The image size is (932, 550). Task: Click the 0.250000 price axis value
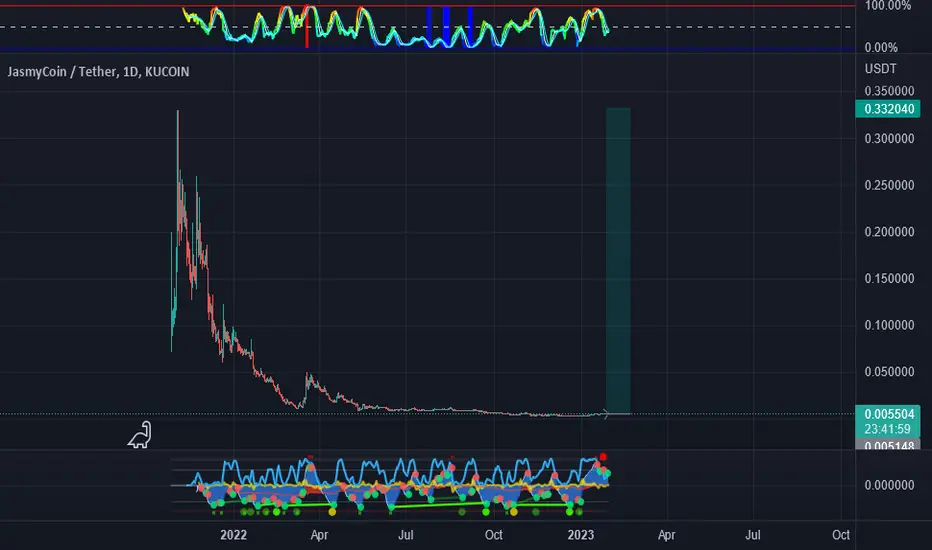[889, 185]
